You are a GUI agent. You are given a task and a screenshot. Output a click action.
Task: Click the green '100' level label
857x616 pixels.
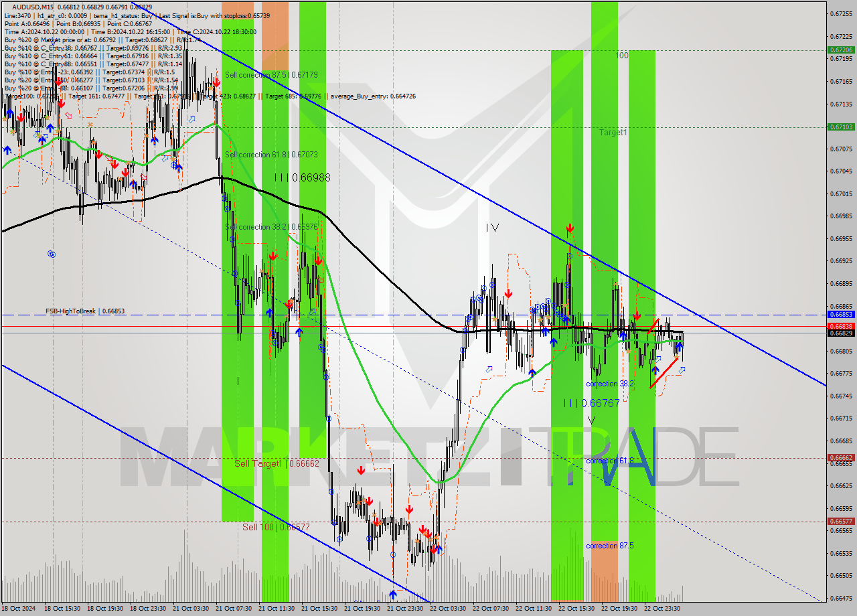point(622,55)
